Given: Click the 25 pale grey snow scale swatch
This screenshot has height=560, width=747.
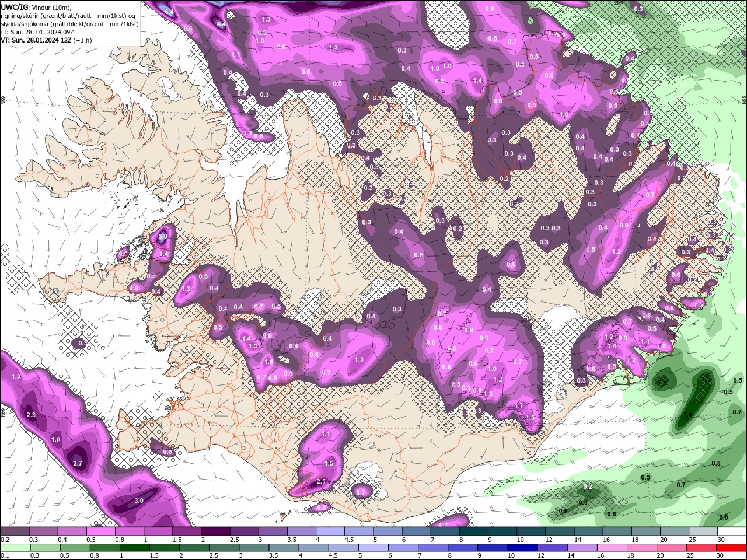Looking at the screenshot, I should pos(703,531).
